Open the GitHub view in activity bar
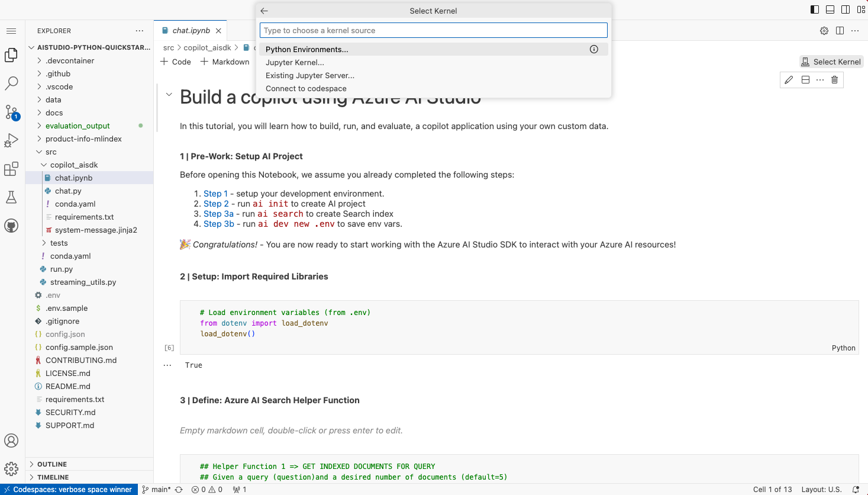The image size is (868, 495). pos(11,226)
